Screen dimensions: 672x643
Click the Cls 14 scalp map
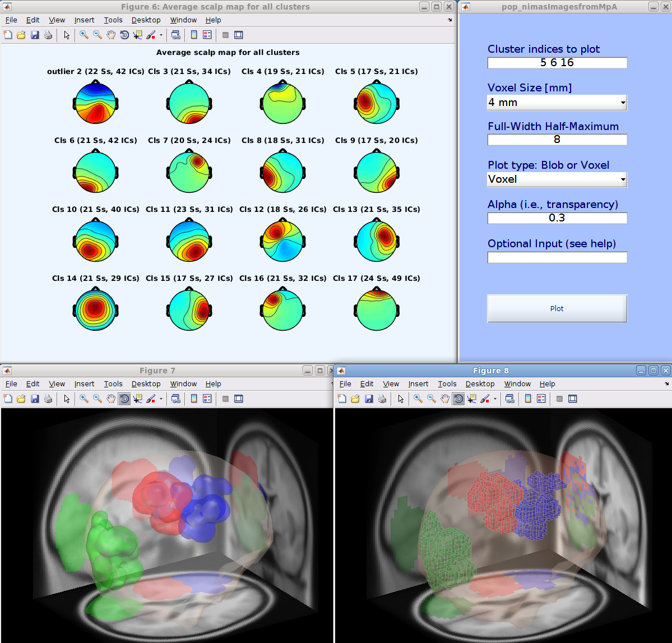click(95, 309)
